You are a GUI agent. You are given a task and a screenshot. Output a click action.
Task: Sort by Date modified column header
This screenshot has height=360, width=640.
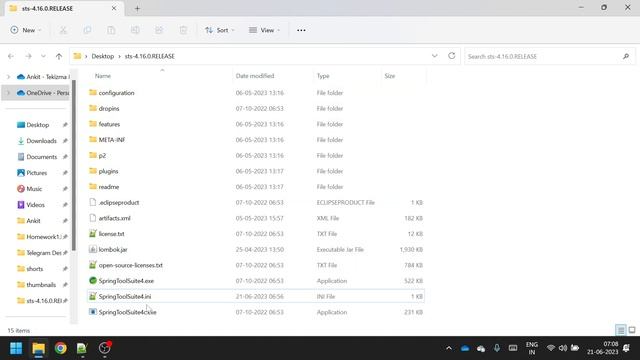click(255, 76)
